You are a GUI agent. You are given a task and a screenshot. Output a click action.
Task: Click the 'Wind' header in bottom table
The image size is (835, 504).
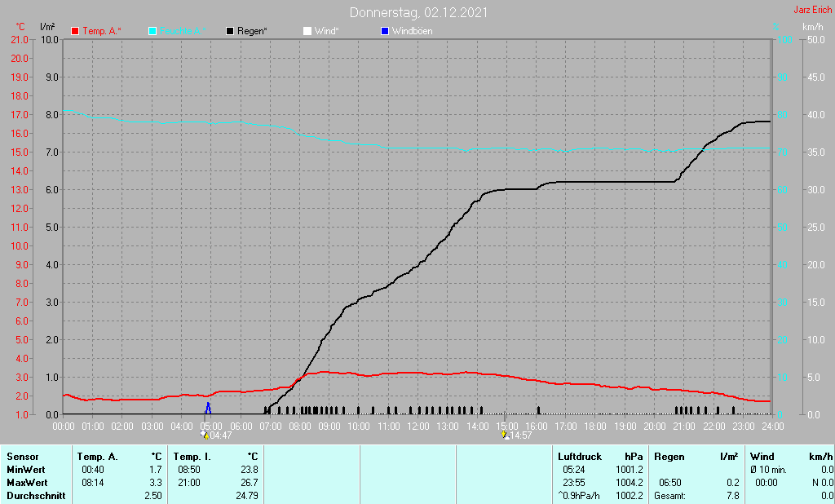point(762,457)
